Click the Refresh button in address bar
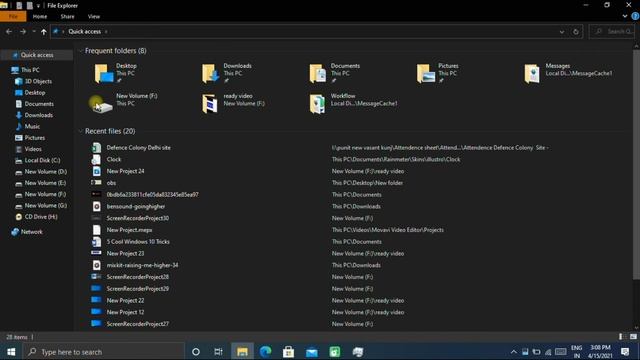 [576, 31]
